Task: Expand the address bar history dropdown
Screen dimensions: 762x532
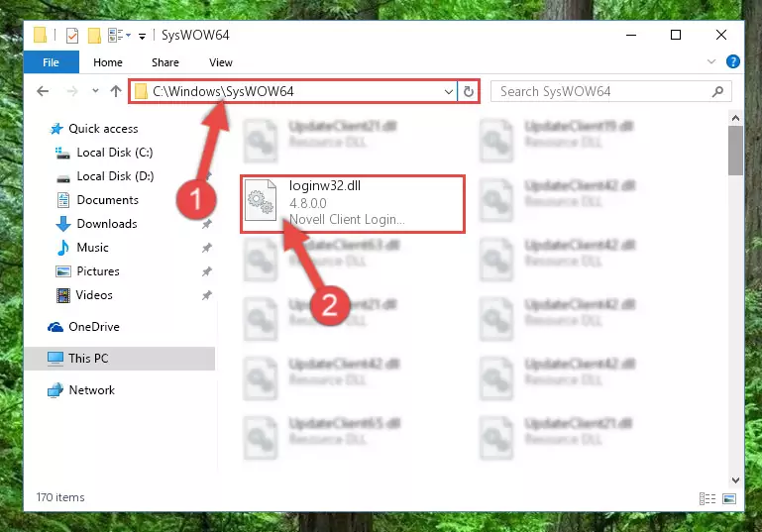Action: [449, 91]
